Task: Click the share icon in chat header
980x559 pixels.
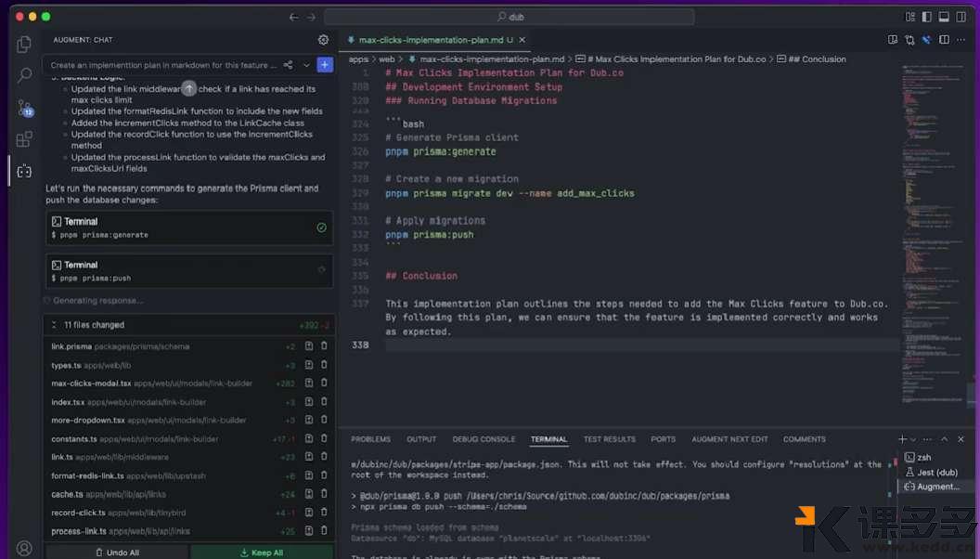Action: tap(288, 65)
